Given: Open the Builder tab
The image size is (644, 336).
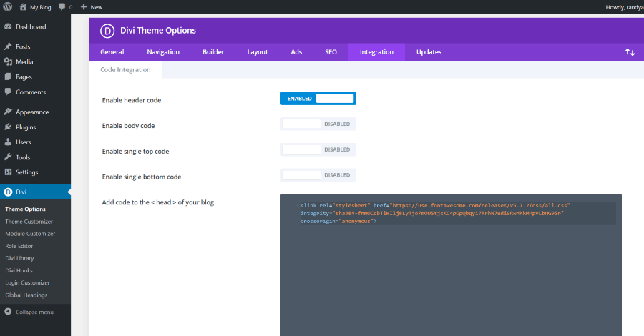Looking at the screenshot, I should (213, 52).
